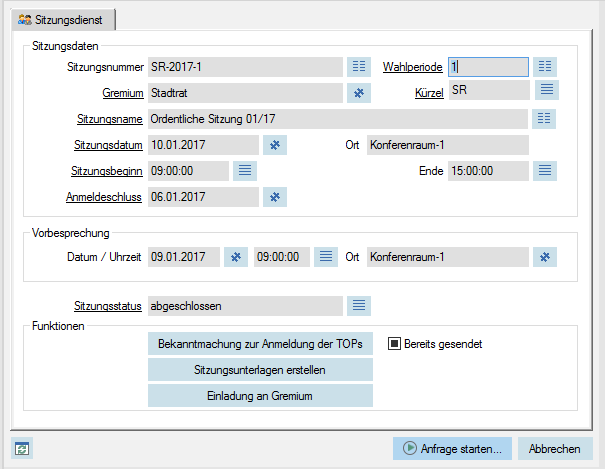Click the refresh icon at bottom left
The image size is (605, 469).
tap(22, 449)
